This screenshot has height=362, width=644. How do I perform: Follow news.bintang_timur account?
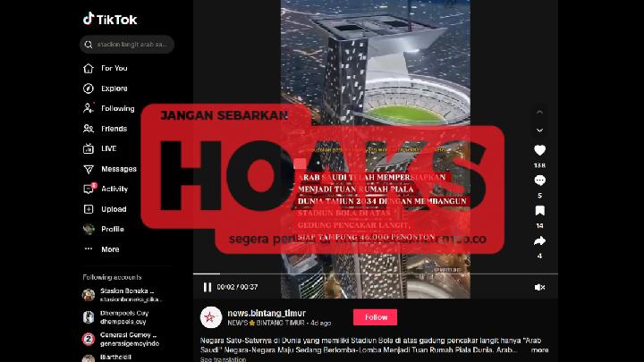click(375, 317)
